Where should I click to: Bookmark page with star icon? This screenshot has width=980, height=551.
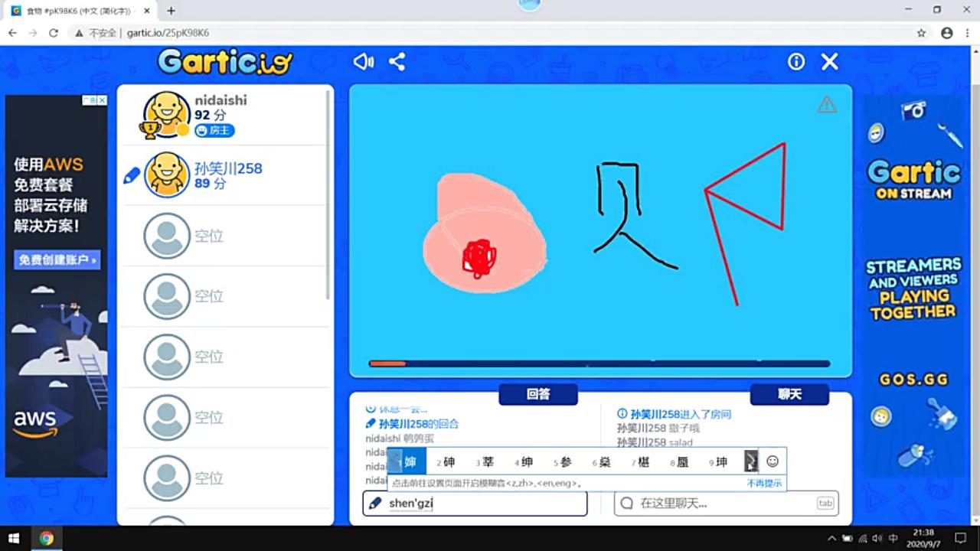921,33
